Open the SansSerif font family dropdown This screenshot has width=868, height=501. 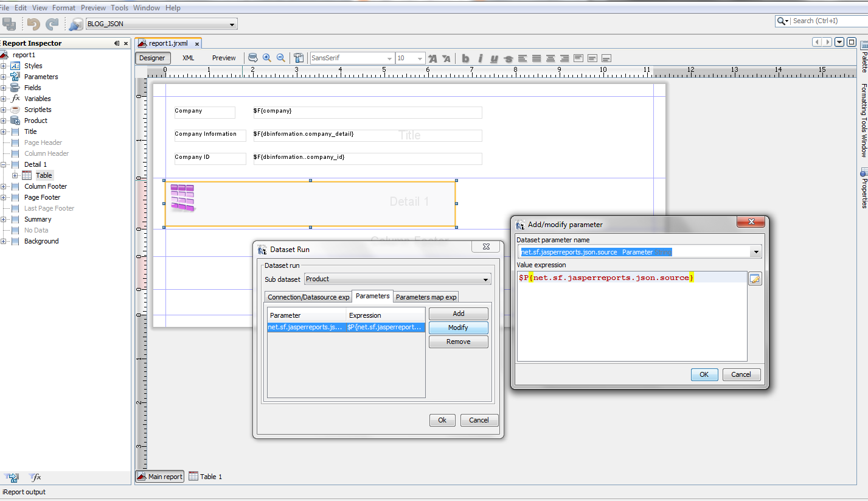tap(389, 58)
